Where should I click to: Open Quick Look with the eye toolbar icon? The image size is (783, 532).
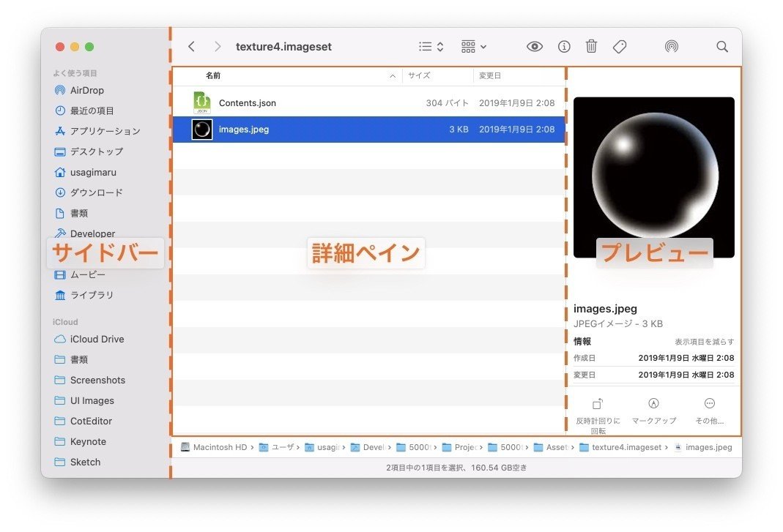(535, 46)
